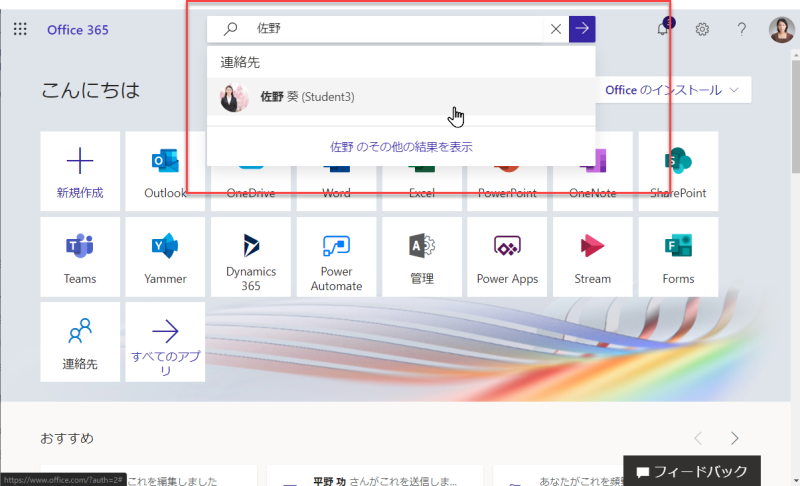Open the app launcher waffle icon
Screen dimensions: 800x486
pyautogui.click(x=20, y=29)
